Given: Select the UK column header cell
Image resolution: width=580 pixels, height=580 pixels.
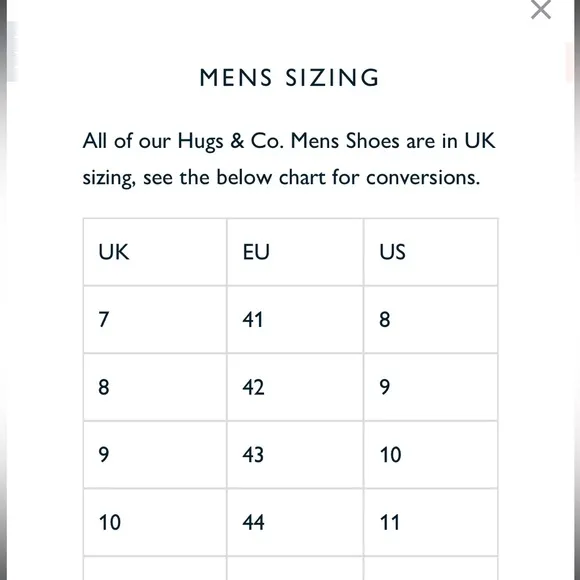Looking at the screenshot, I should click(155, 252).
